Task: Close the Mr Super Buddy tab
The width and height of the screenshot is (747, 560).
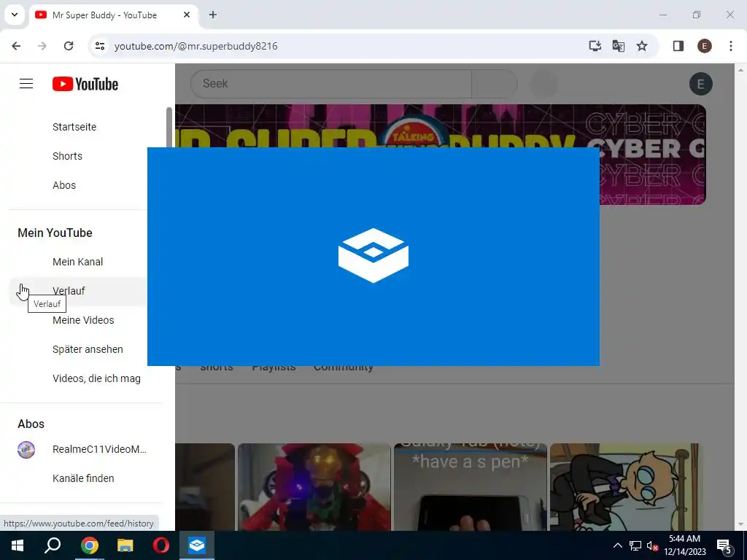Action: (x=187, y=15)
